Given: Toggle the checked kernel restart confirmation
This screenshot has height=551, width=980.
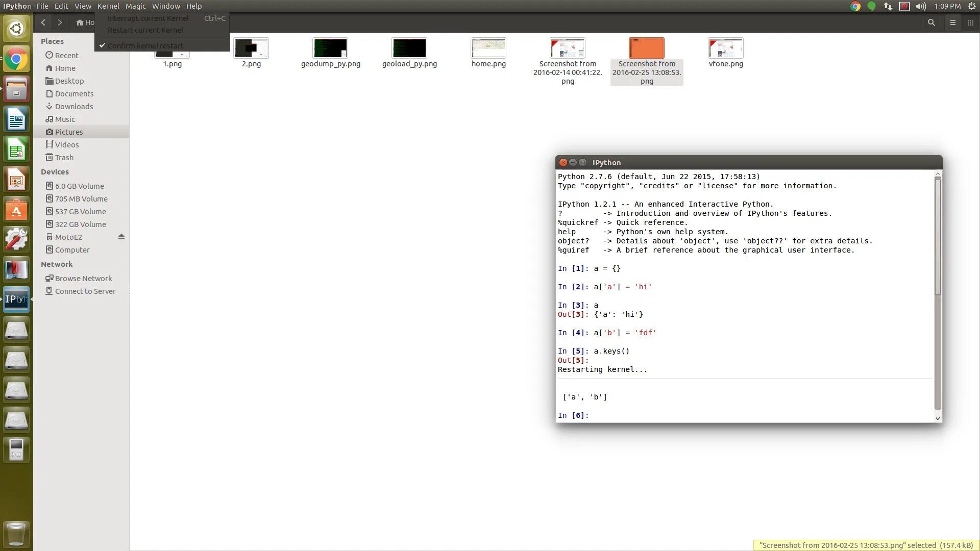Looking at the screenshot, I should pos(145,45).
